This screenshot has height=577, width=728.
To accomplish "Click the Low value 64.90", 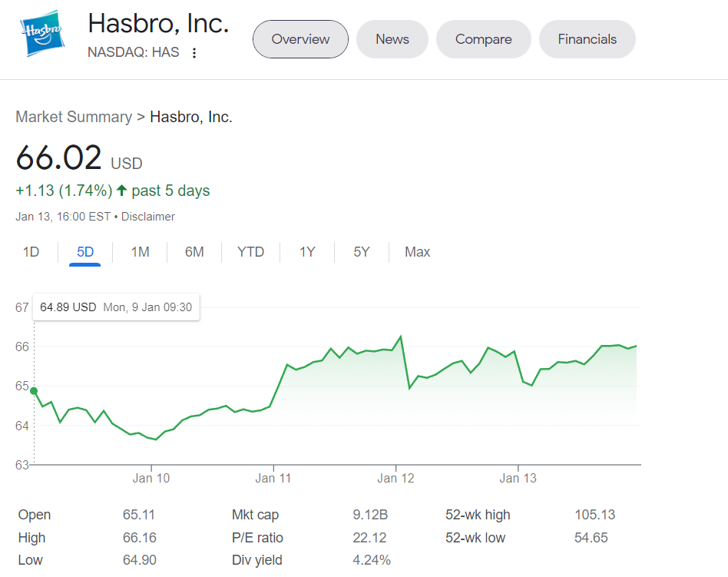I will pyautogui.click(x=139, y=560).
